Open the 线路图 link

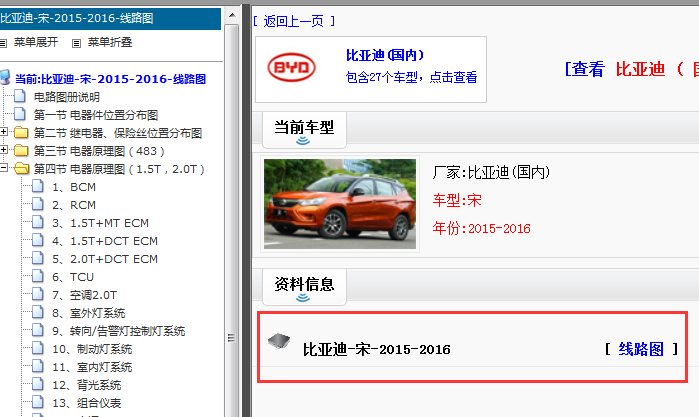641,349
